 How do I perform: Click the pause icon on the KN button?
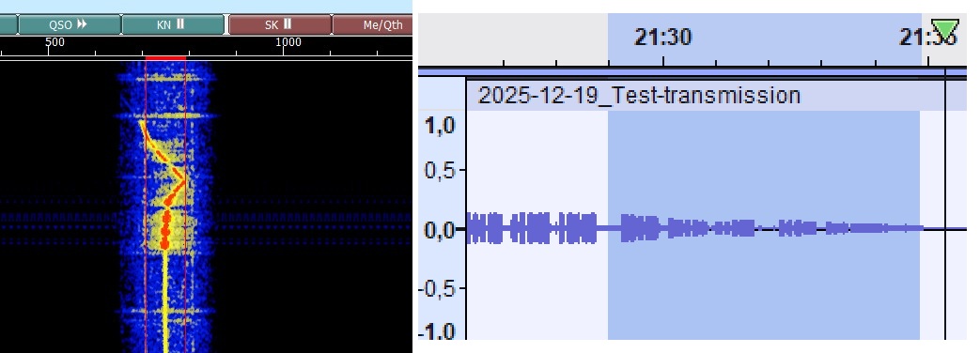click(180, 24)
